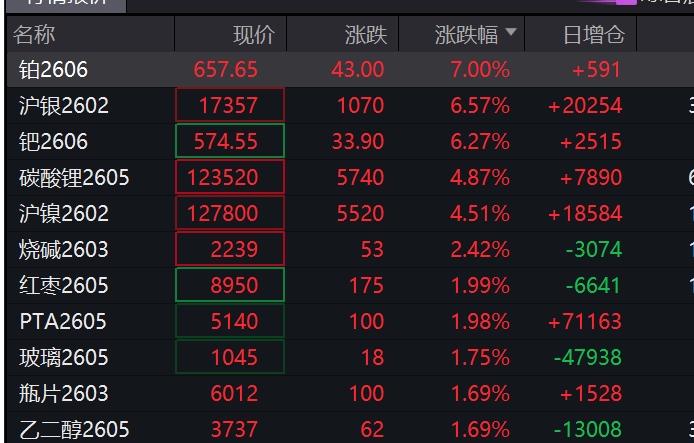694x443 pixels.
Task: Select the 沪银2602 contract name
Action: point(64,106)
